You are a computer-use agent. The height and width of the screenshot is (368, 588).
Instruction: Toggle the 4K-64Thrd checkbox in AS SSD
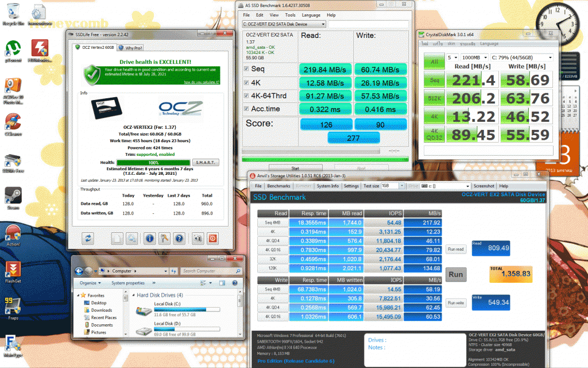pos(246,96)
